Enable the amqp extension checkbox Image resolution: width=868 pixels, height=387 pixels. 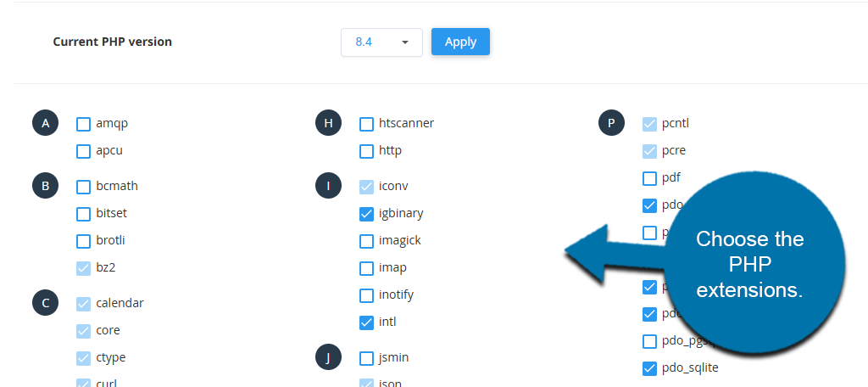(x=83, y=125)
